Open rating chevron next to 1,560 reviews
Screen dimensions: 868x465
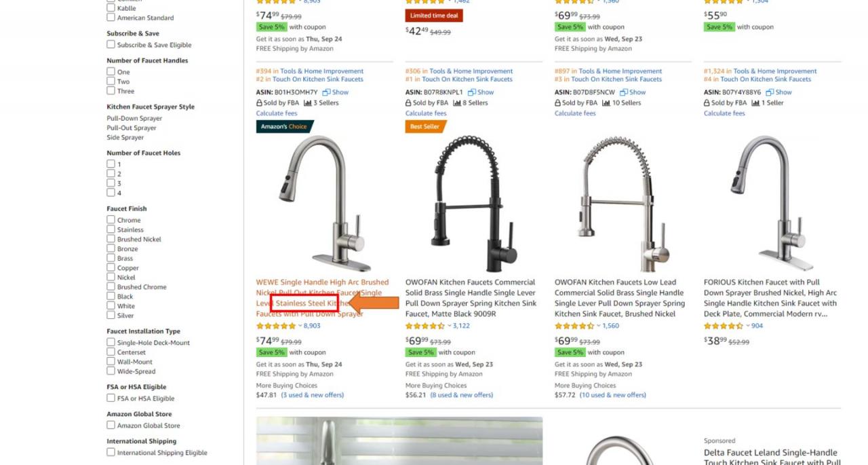[599, 326]
